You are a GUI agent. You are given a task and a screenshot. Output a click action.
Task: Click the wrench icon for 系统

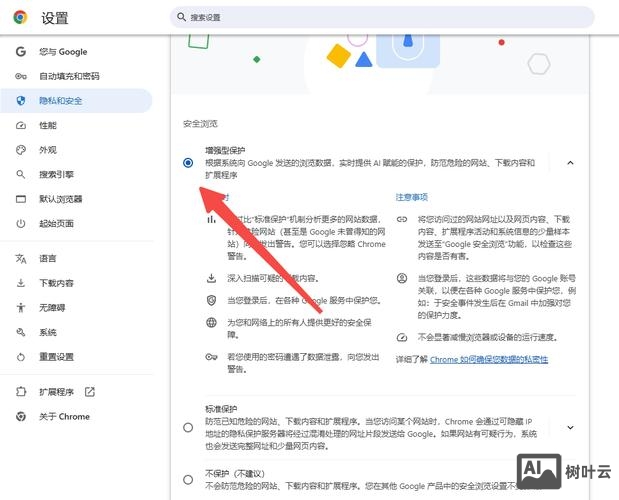click(x=21, y=332)
